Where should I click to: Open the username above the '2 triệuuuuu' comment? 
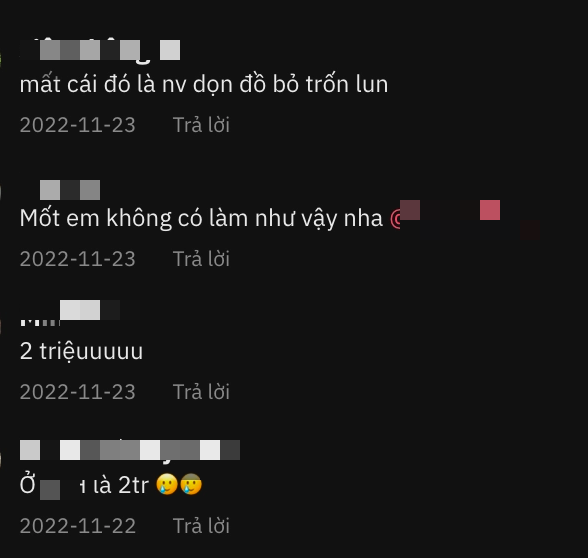pos(80,311)
